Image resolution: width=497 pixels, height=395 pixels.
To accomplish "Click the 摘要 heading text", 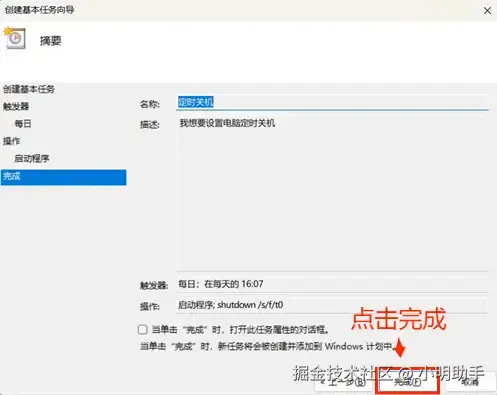I will [x=51, y=41].
